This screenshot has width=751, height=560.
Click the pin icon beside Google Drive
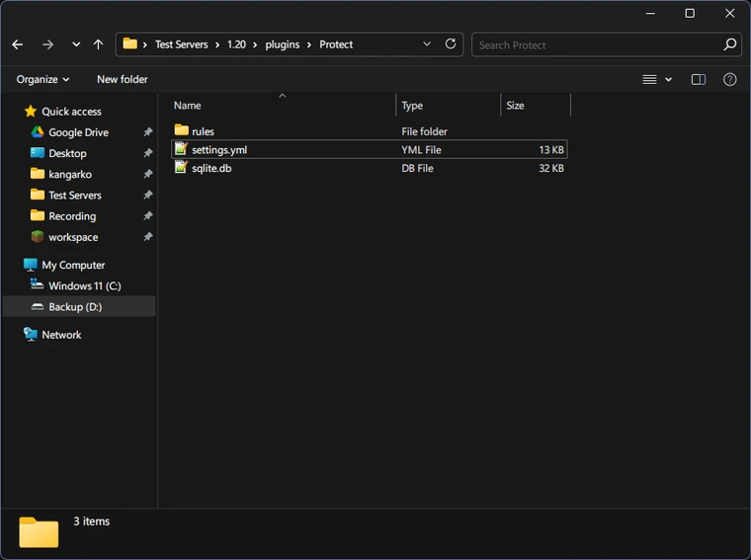click(x=148, y=132)
